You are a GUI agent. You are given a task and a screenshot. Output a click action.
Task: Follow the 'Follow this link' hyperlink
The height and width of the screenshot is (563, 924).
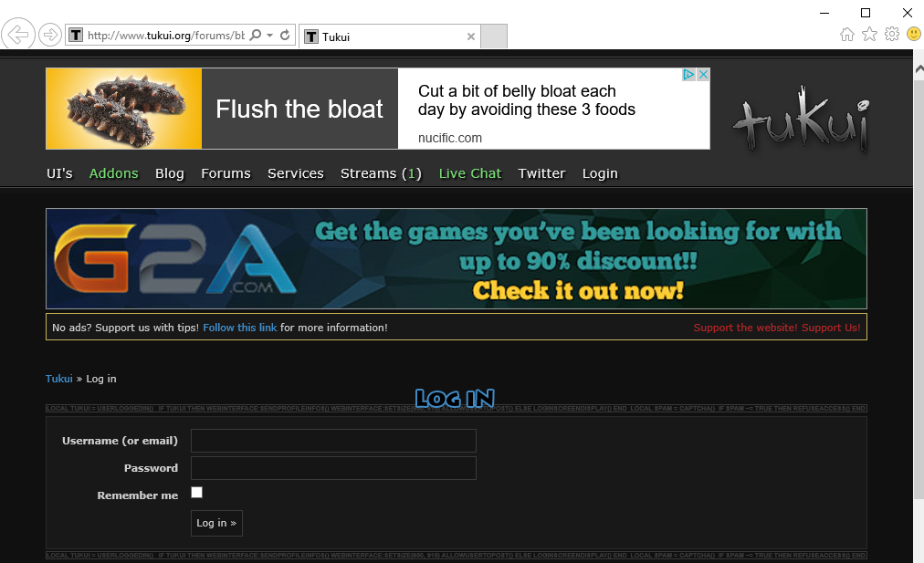point(239,328)
